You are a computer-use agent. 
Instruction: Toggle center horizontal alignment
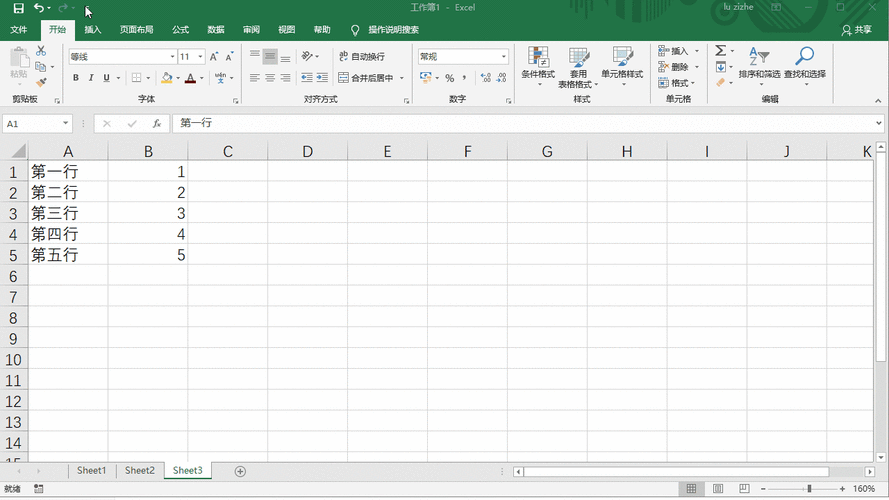tap(270, 78)
